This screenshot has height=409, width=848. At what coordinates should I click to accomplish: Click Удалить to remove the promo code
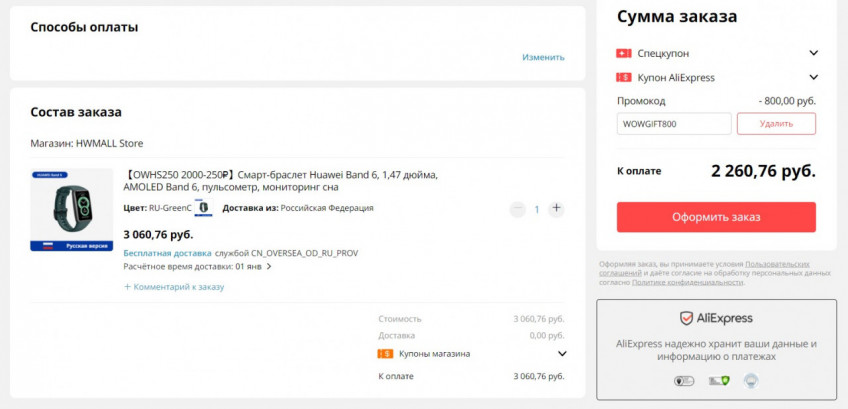(x=776, y=124)
